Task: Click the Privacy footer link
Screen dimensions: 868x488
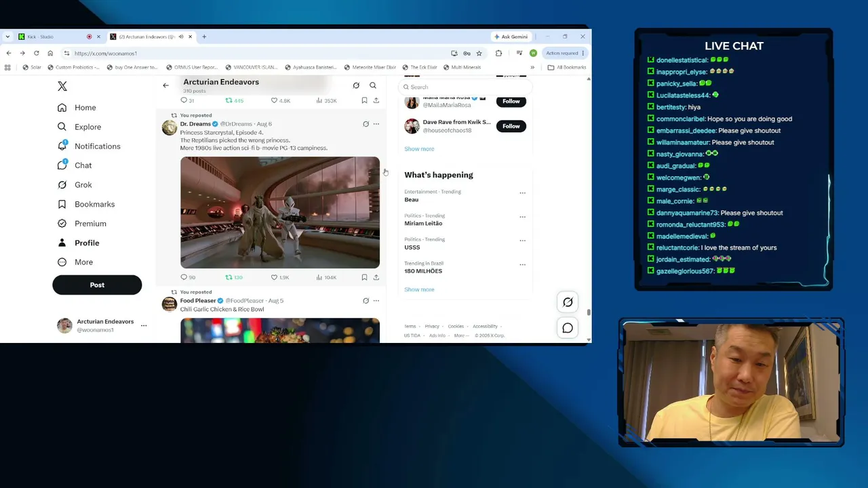Action: [432, 327]
